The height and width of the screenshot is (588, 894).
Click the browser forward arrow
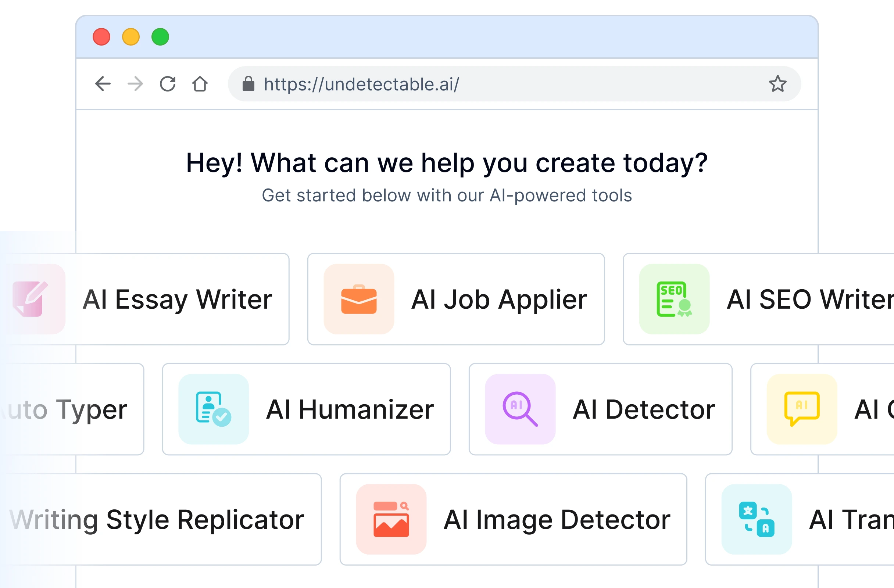click(x=135, y=84)
